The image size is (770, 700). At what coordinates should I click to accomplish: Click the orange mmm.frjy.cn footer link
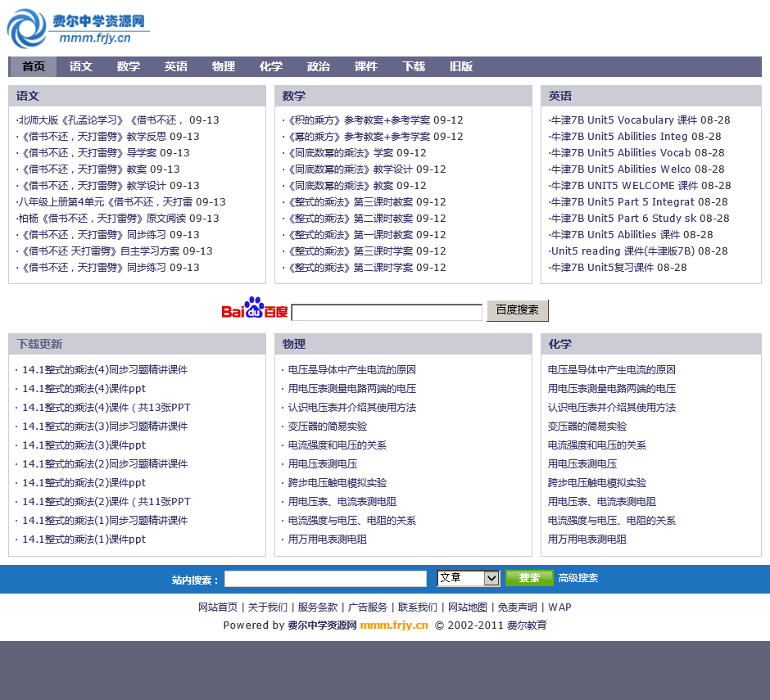pyautogui.click(x=394, y=625)
